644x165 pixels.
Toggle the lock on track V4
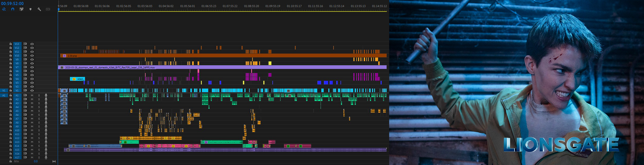[11, 79]
